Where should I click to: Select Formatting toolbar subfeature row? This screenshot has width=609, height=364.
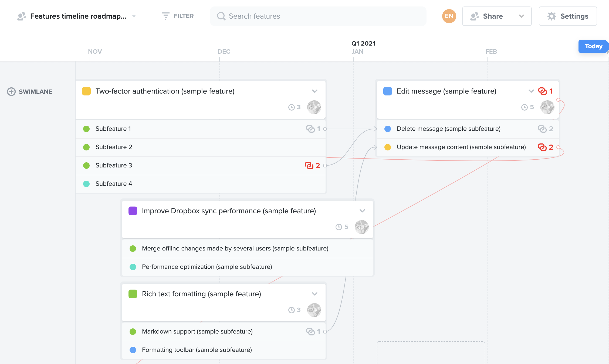pos(224,350)
